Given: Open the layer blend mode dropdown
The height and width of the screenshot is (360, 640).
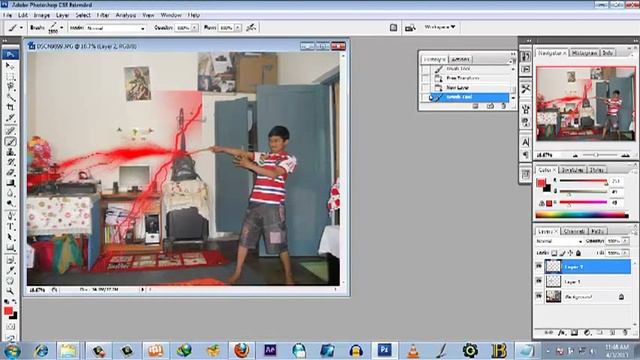Looking at the screenshot, I should 559,241.
